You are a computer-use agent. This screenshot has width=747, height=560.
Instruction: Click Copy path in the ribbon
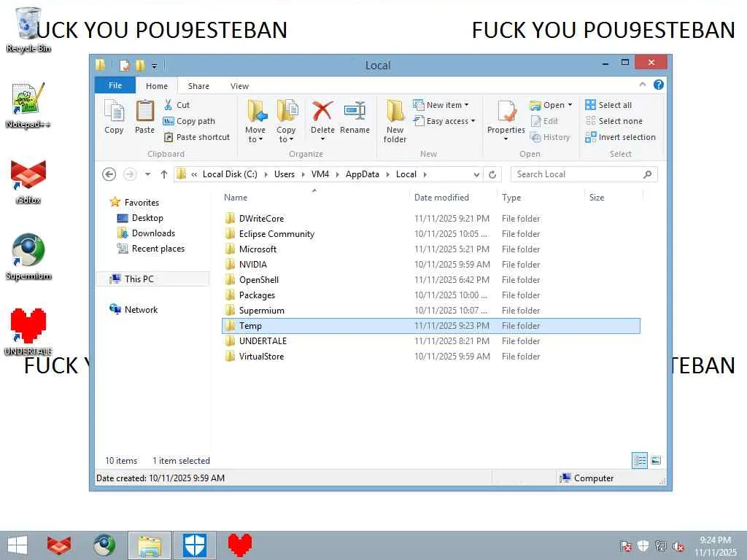[189, 121]
